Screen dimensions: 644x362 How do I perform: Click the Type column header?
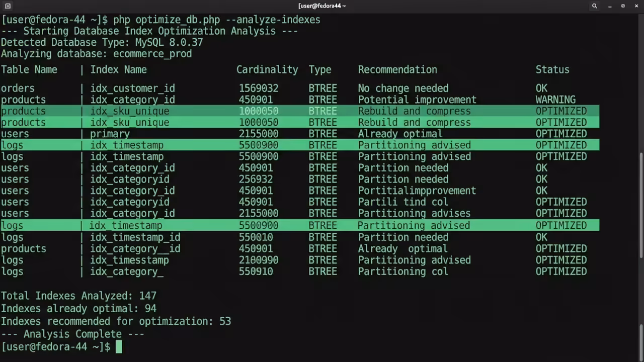320,69
